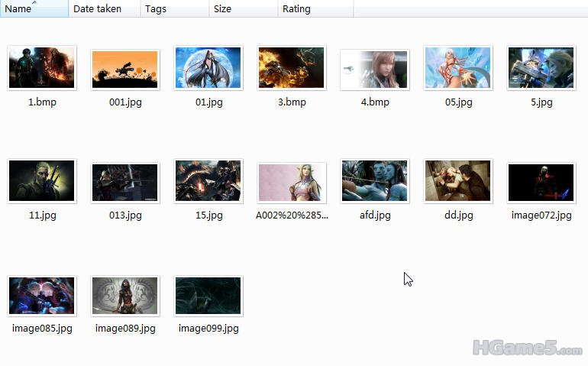Click the file name label image089.jpg
588x366 pixels.
coord(125,329)
